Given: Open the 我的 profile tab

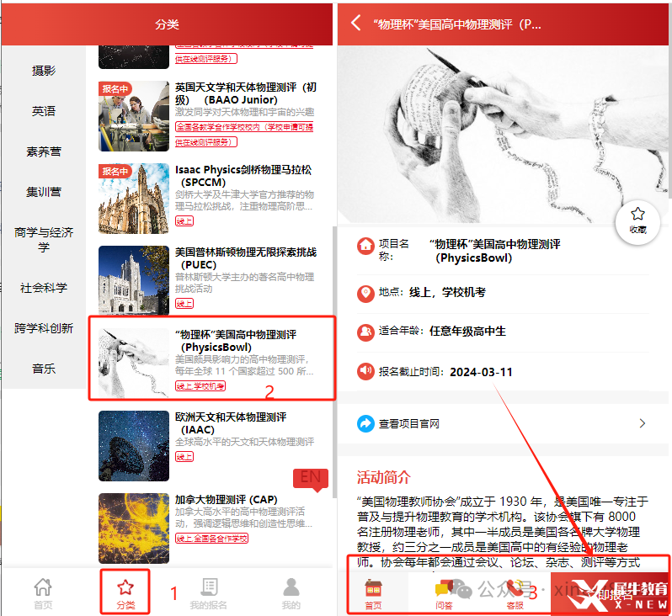Looking at the screenshot, I should coord(291,593).
